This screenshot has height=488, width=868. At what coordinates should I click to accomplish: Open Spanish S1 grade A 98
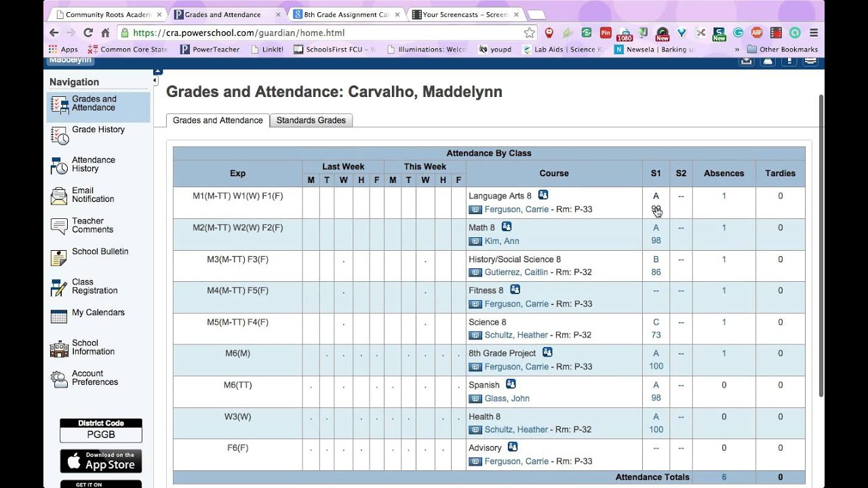tap(656, 392)
